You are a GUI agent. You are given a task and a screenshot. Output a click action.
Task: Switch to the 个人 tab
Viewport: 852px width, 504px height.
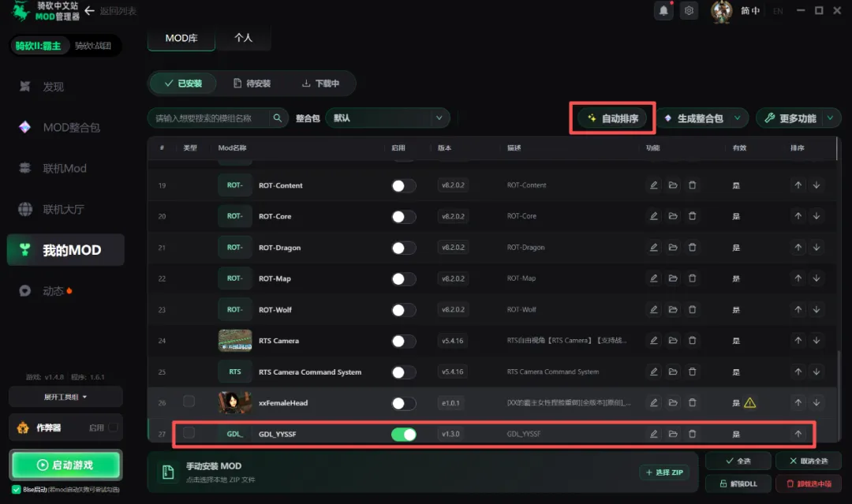click(244, 38)
